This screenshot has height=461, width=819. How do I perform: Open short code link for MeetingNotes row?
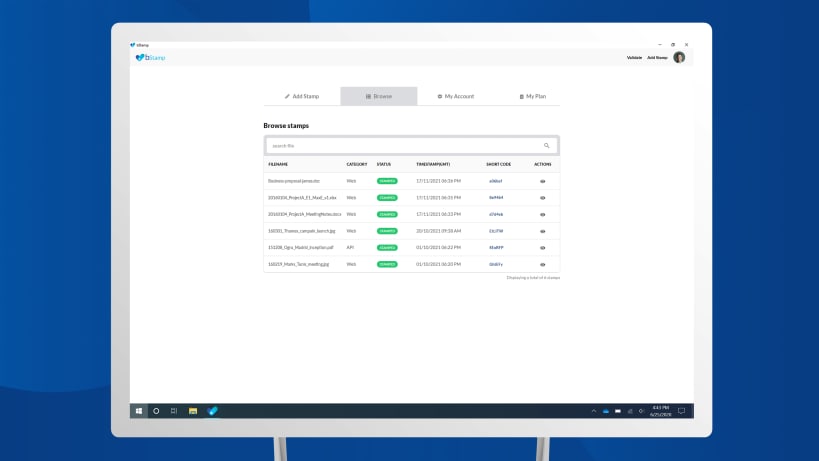click(x=496, y=215)
